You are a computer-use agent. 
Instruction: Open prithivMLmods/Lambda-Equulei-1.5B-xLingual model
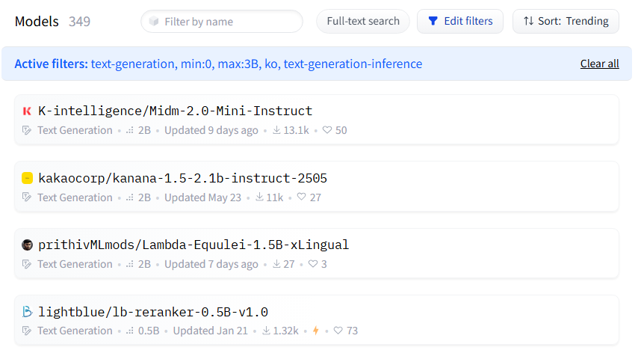coord(193,245)
